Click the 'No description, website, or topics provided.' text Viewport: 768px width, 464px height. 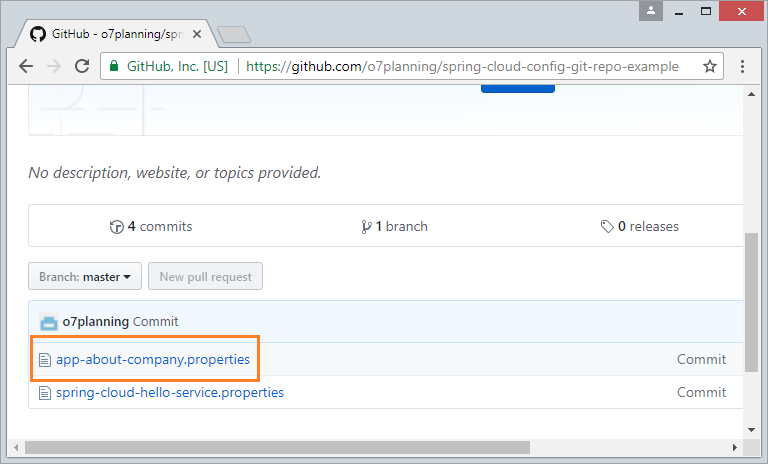point(175,173)
